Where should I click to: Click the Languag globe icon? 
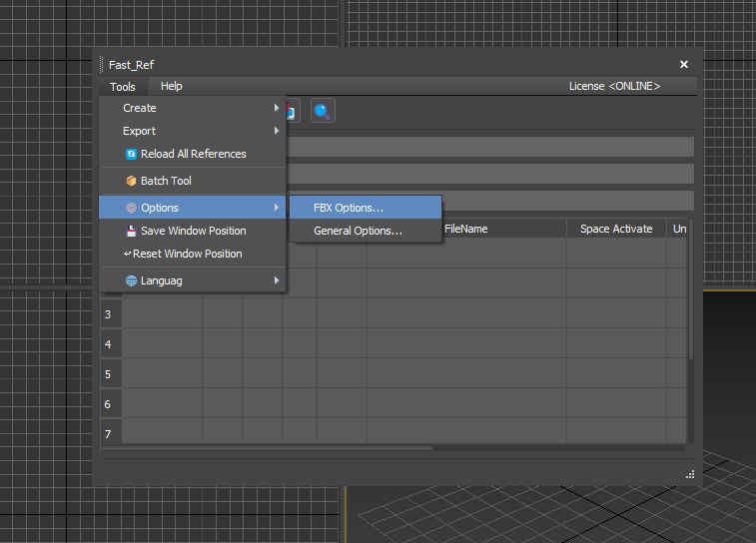(131, 280)
